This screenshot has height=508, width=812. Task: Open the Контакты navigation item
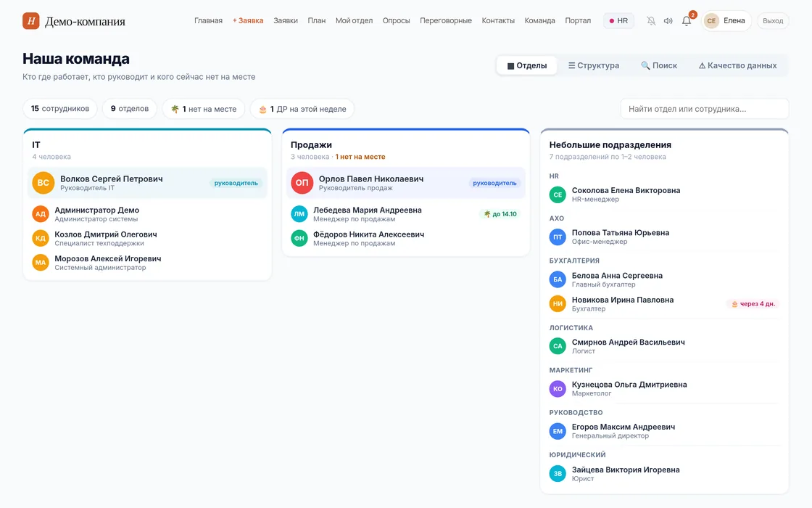coord(498,21)
